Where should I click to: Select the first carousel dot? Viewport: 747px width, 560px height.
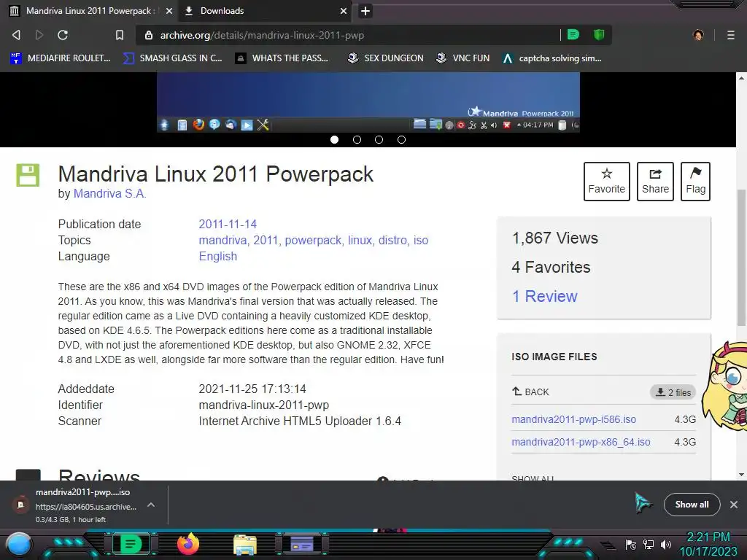point(334,139)
